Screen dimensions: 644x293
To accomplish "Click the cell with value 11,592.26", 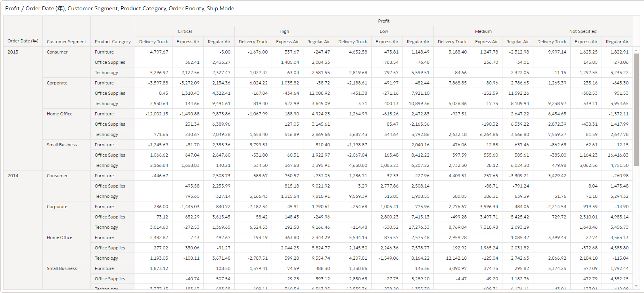I will click(517, 93).
